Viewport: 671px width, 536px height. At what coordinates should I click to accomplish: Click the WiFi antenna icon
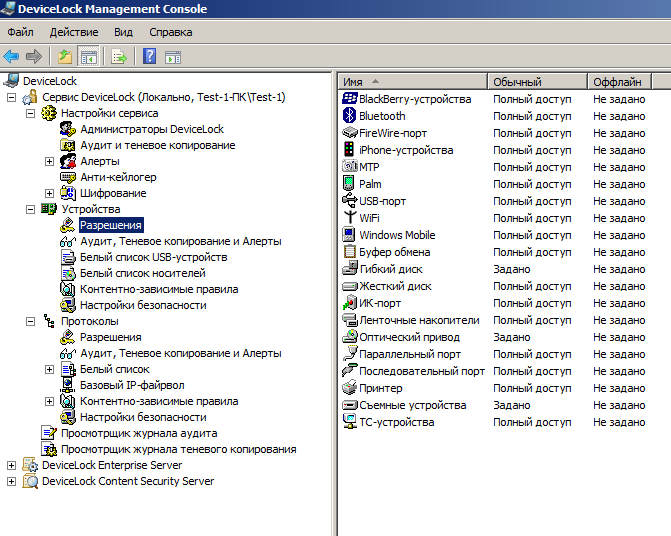[x=350, y=217]
